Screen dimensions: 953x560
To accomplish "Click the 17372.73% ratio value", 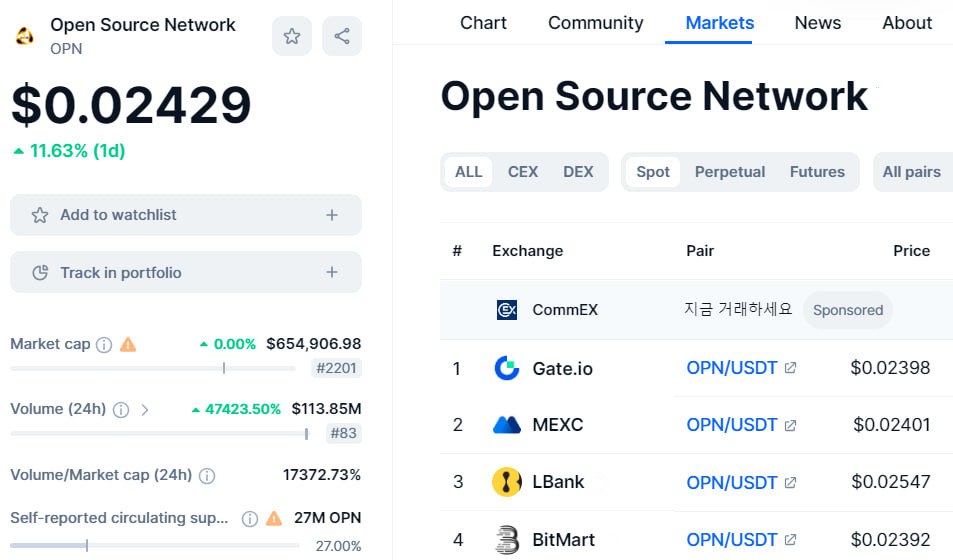I will (x=322, y=475).
